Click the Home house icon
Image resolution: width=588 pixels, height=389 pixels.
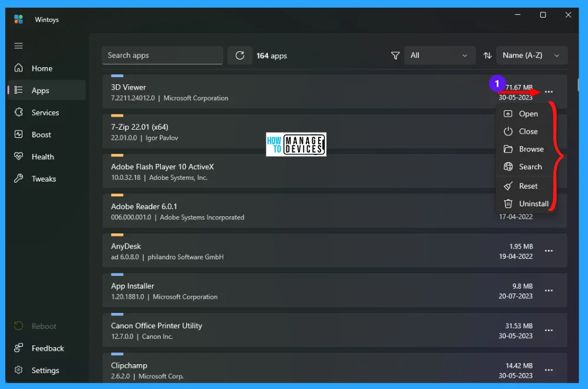click(18, 68)
